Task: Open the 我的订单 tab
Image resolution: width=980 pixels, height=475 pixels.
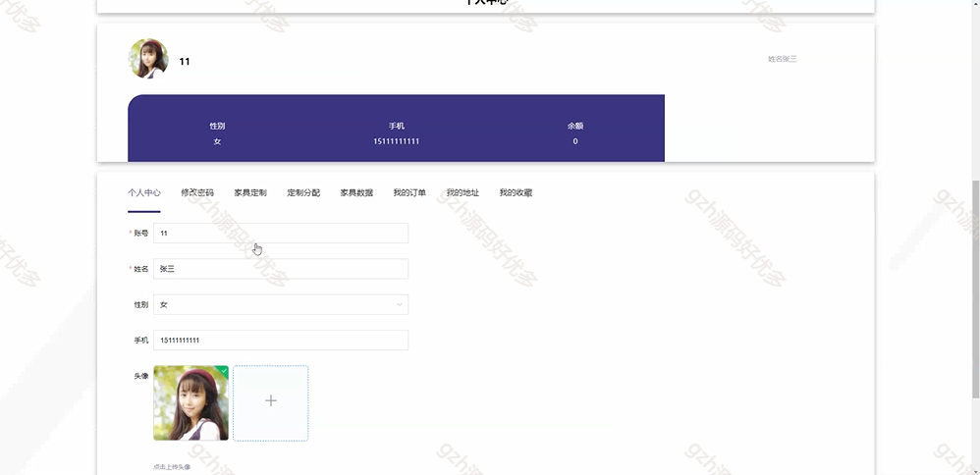Action: 409,192
